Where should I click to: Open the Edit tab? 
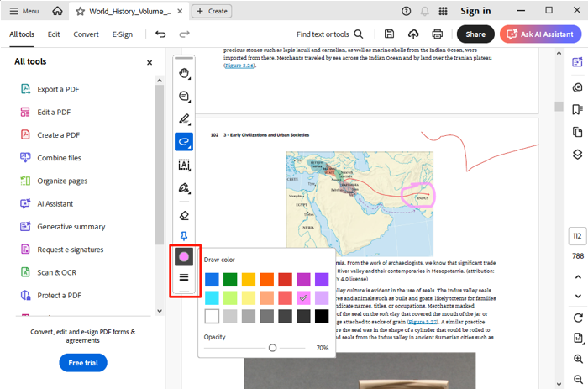point(54,34)
